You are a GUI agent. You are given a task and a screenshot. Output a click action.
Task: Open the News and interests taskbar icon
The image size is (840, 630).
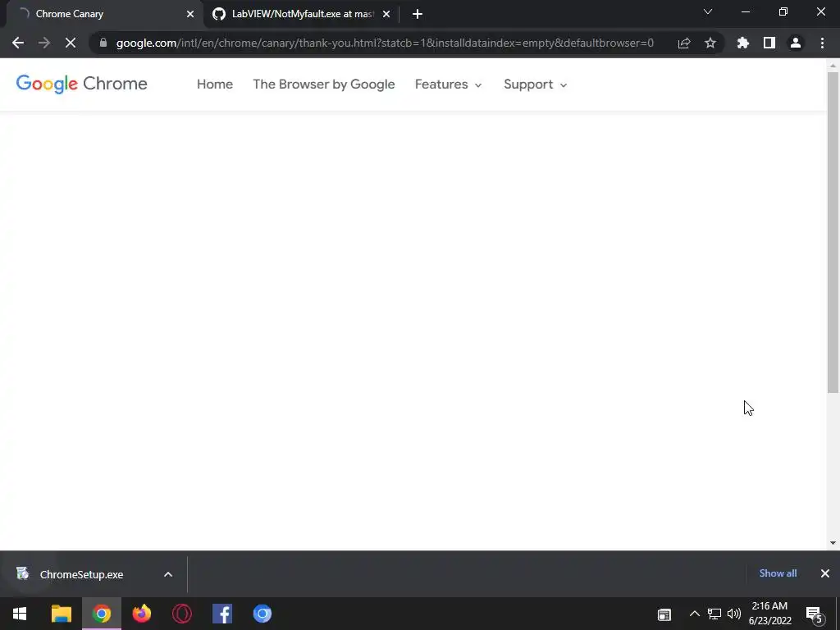click(664, 614)
